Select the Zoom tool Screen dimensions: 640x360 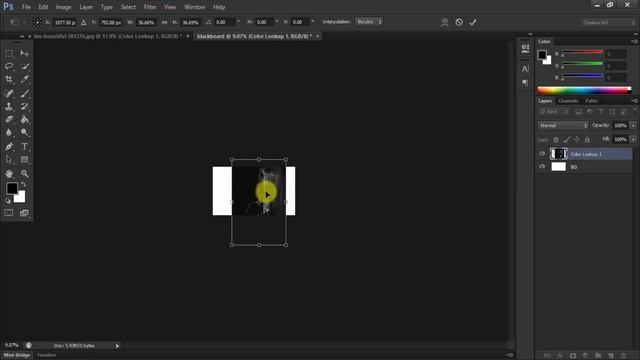coord(24,173)
